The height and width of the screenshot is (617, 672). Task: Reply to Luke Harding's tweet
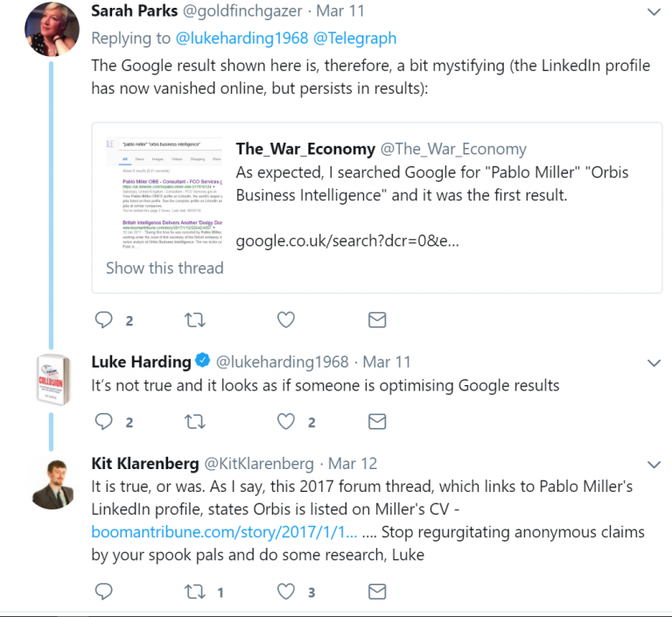104,422
